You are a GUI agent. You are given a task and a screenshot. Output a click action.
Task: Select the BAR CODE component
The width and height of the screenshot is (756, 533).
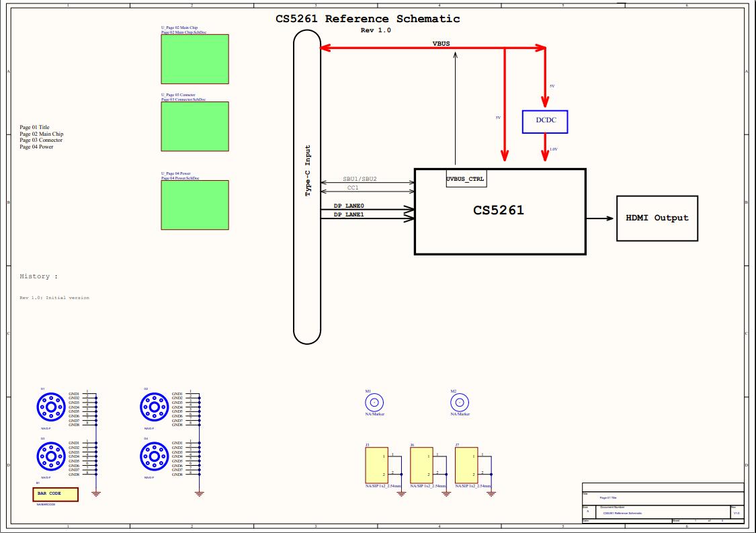tap(54, 493)
